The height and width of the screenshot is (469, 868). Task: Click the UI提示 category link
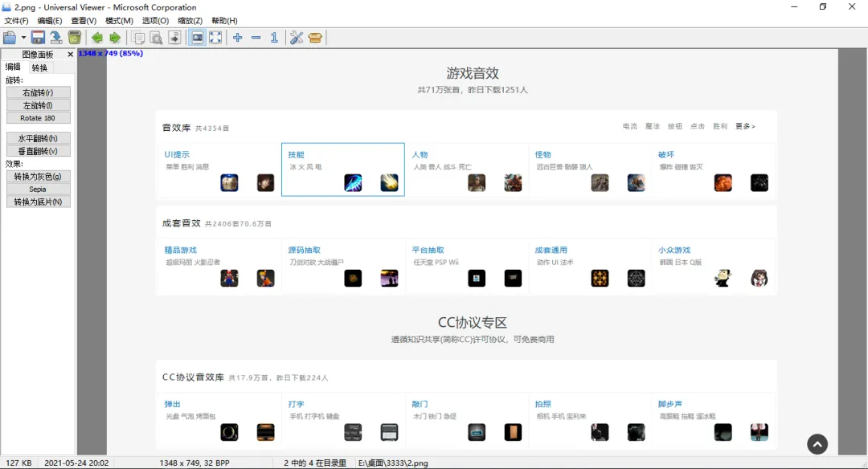177,154
